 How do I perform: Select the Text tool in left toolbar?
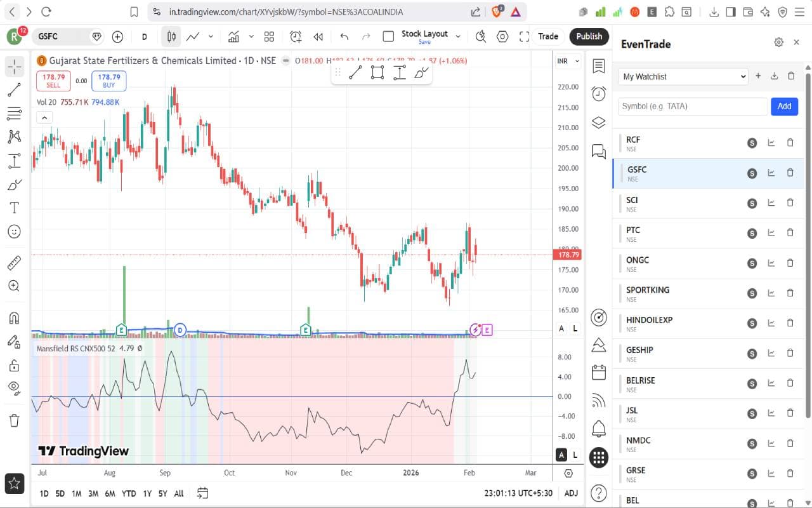click(x=14, y=208)
